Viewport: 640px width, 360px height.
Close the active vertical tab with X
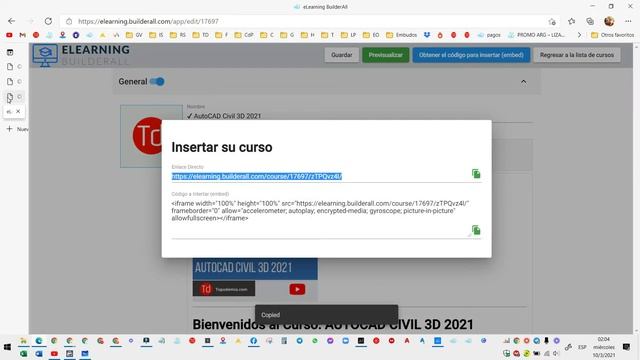click(x=18, y=111)
